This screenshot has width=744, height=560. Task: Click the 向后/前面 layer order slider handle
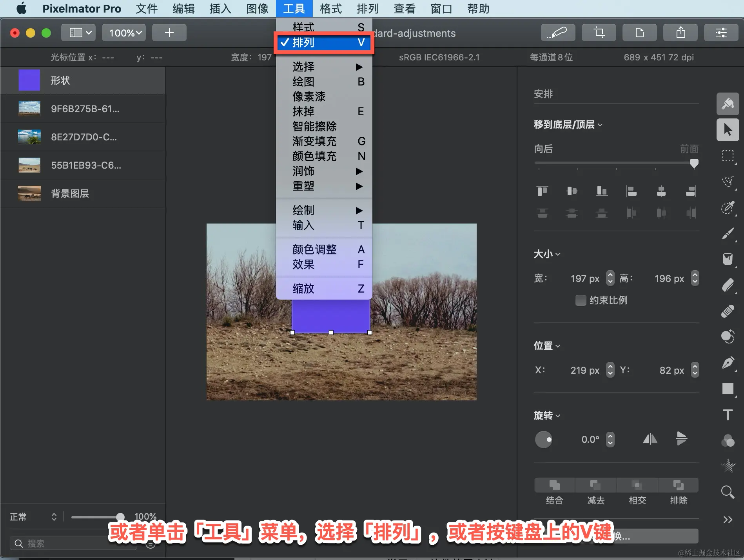(x=694, y=164)
